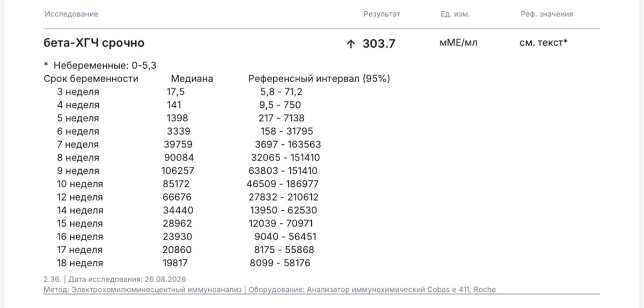Click the Референсный интервал (95%) heading
Image resolution: width=644 pixels, height=308 pixels.
[x=319, y=79]
